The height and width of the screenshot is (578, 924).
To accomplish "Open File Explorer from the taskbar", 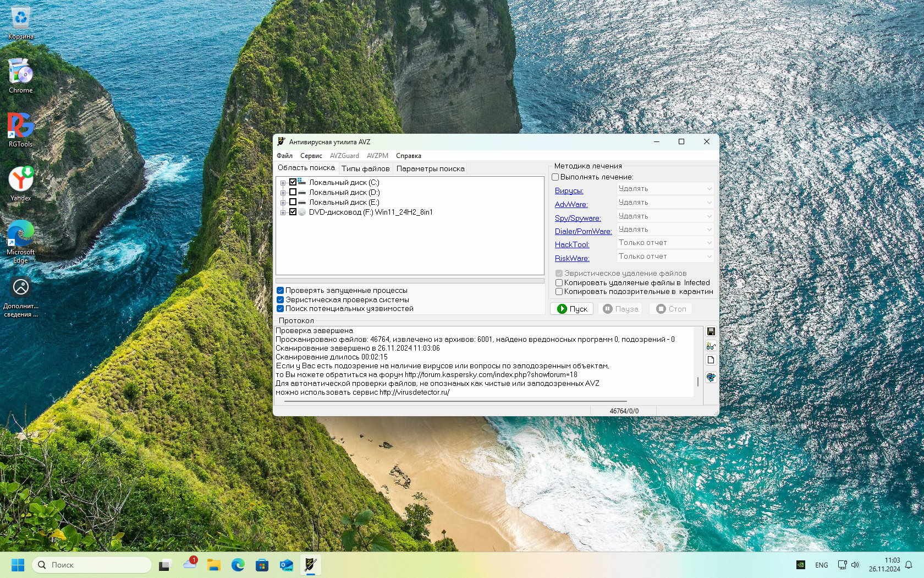I will [213, 565].
